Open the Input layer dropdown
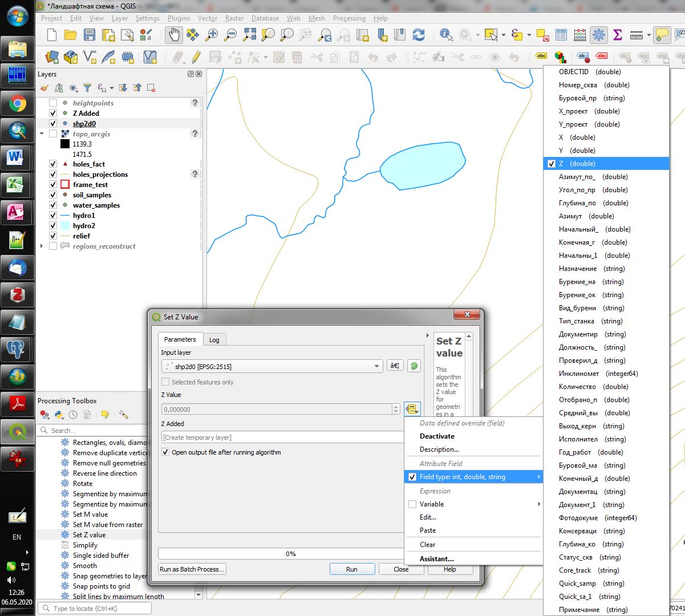 pyautogui.click(x=376, y=366)
